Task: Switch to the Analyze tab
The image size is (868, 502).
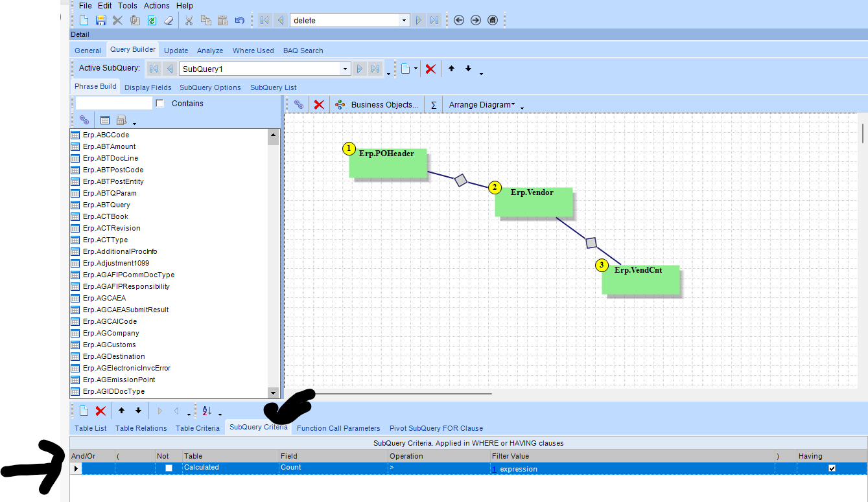Action: [x=210, y=51]
